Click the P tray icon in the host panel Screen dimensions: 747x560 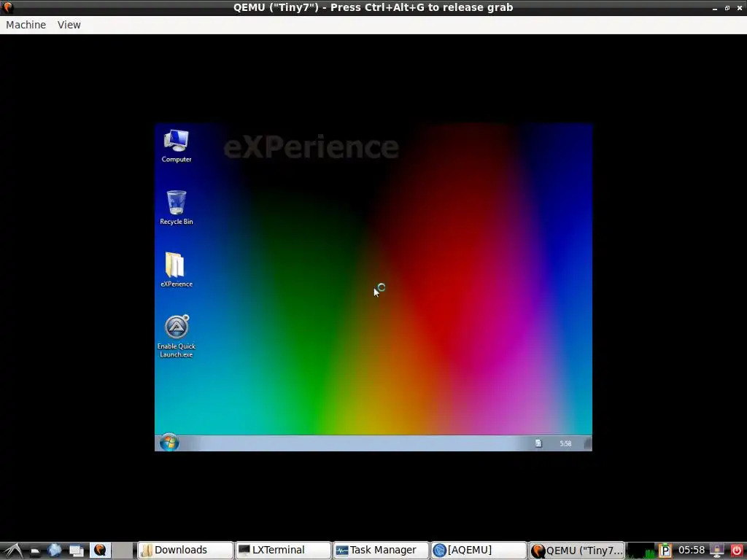click(665, 551)
